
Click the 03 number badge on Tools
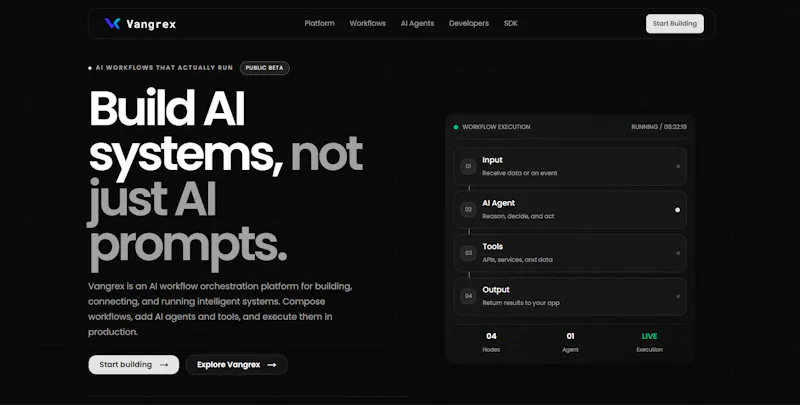468,253
